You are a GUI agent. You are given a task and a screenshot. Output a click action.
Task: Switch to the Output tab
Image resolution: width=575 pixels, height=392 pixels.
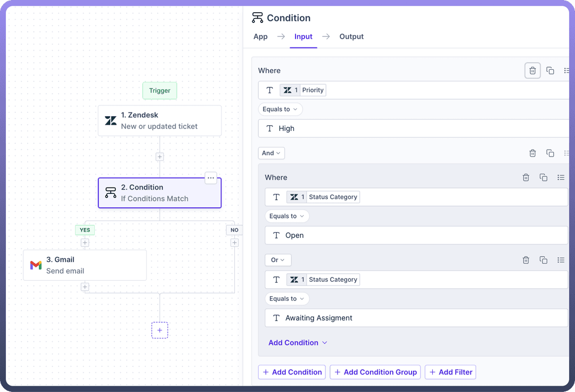(x=351, y=37)
